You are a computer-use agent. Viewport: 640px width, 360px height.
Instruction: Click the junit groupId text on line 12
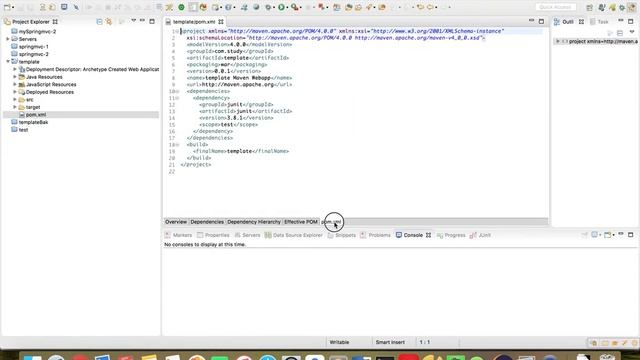235,104
